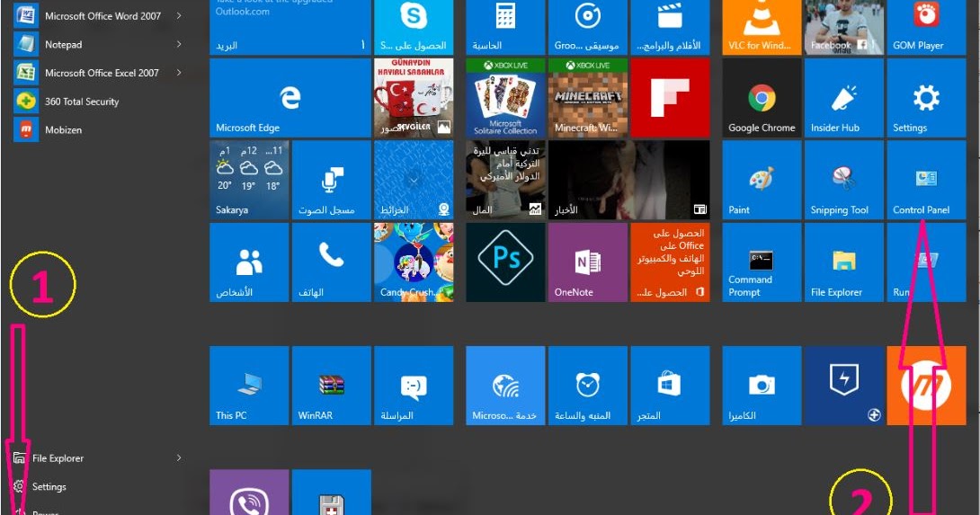This screenshot has width=980, height=515.
Task: Open the People tile
Action: [249, 262]
